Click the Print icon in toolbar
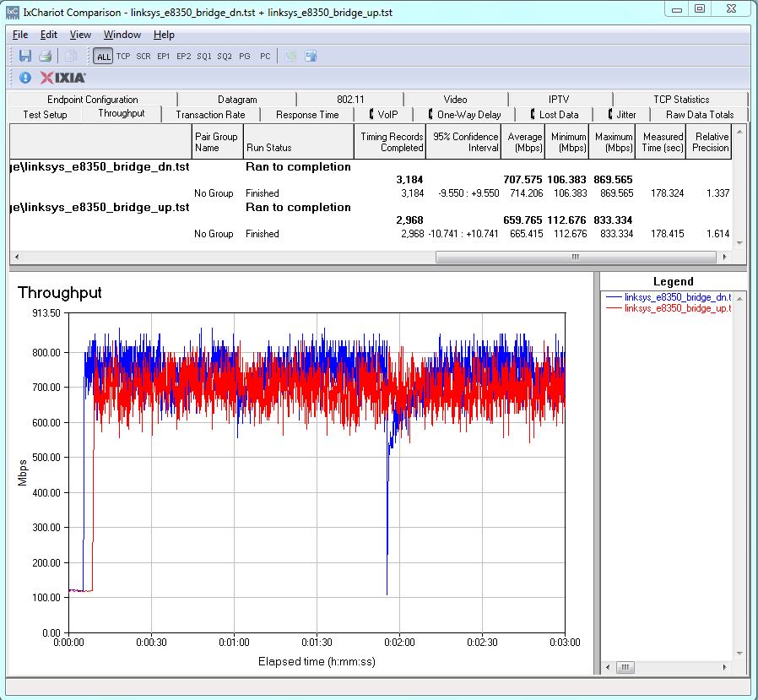This screenshot has height=700, width=758. coord(46,56)
